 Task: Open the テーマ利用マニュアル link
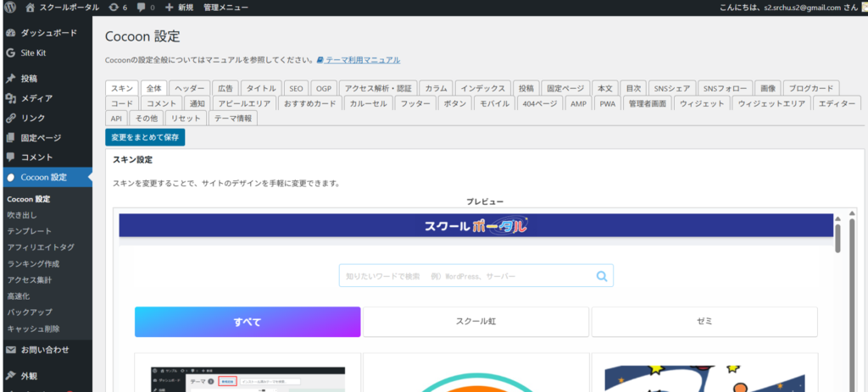(362, 60)
